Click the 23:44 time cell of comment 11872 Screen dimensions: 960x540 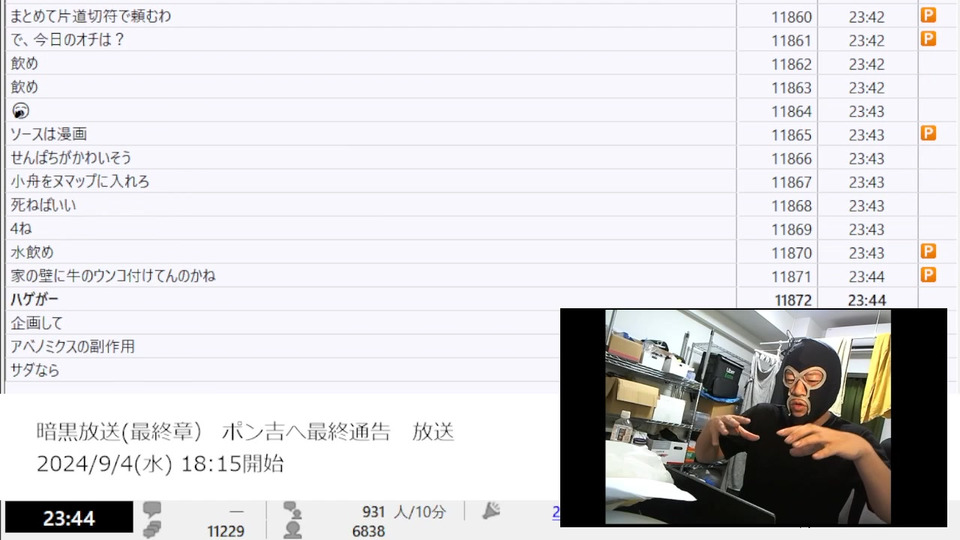click(868, 300)
